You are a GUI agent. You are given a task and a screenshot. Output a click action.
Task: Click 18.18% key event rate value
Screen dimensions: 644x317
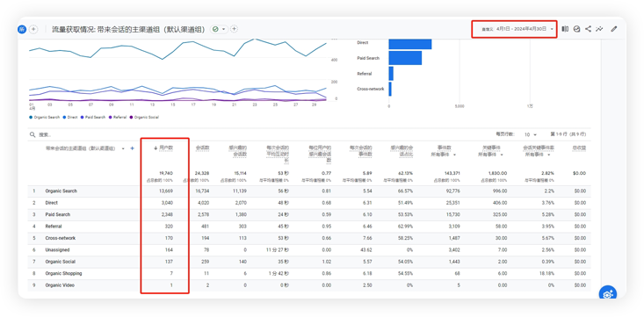546,273
